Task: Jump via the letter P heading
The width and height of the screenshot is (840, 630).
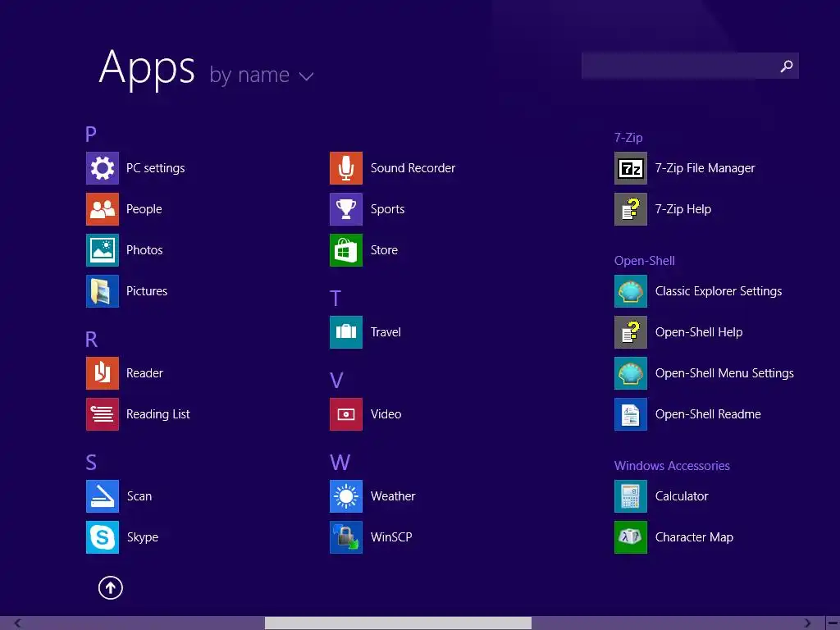Action: click(x=91, y=134)
